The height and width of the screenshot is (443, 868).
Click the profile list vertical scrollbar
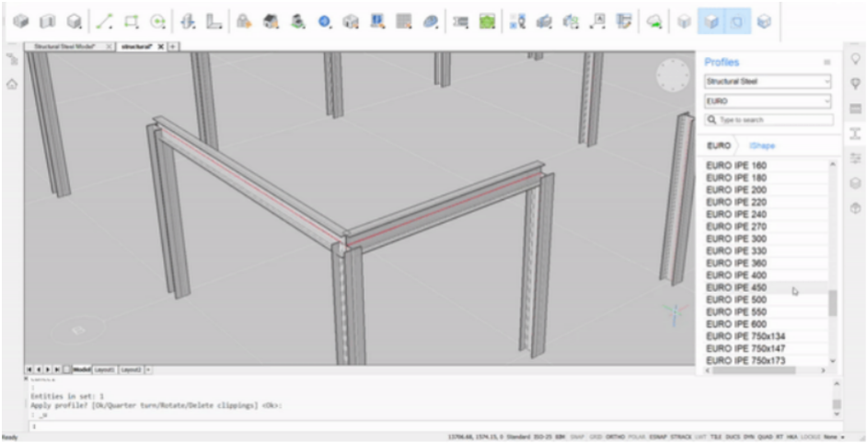[833, 302]
